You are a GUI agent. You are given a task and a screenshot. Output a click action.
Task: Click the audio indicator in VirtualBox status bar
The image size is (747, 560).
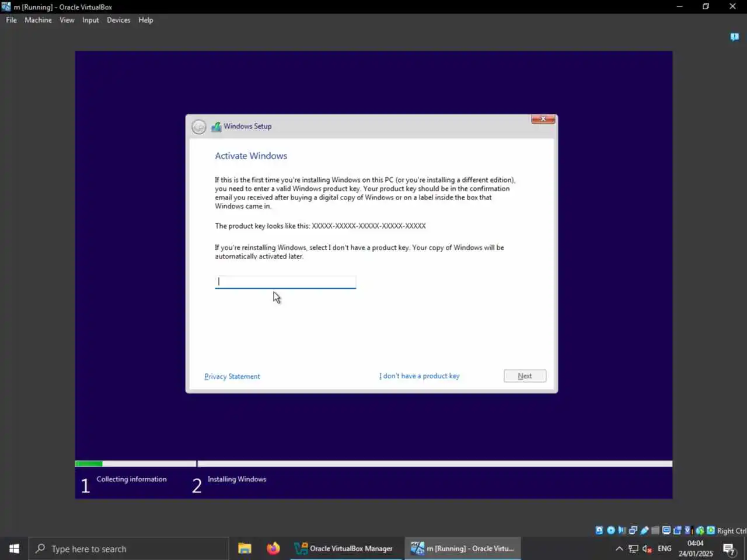622,530
